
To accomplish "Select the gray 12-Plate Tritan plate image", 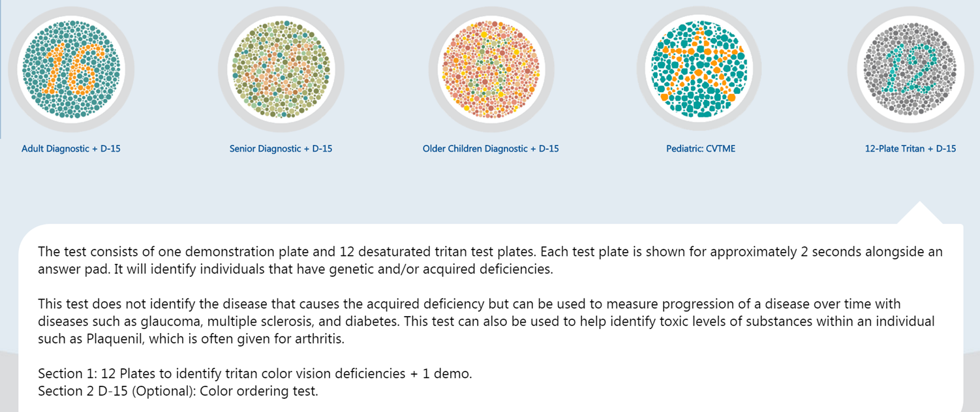I will (x=910, y=69).
